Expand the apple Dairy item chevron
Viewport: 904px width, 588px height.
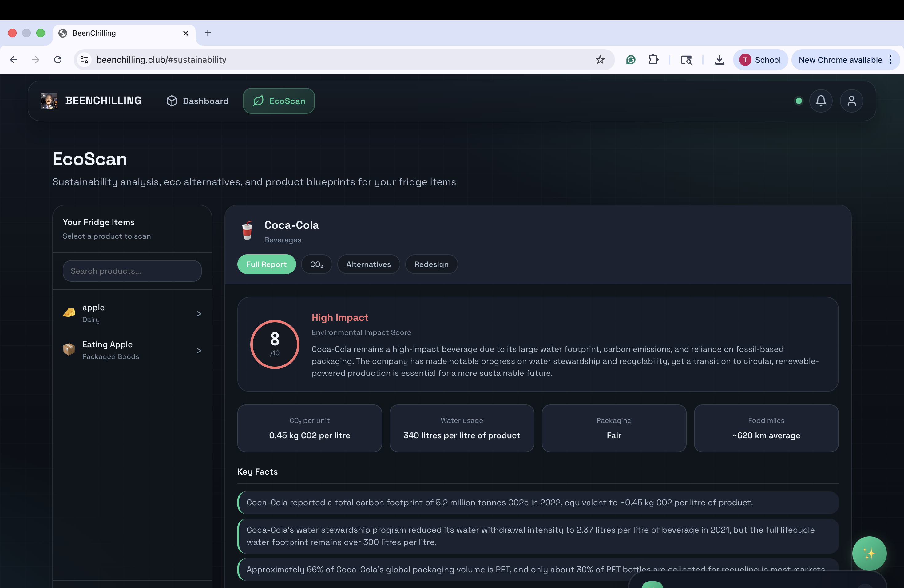pyautogui.click(x=199, y=313)
